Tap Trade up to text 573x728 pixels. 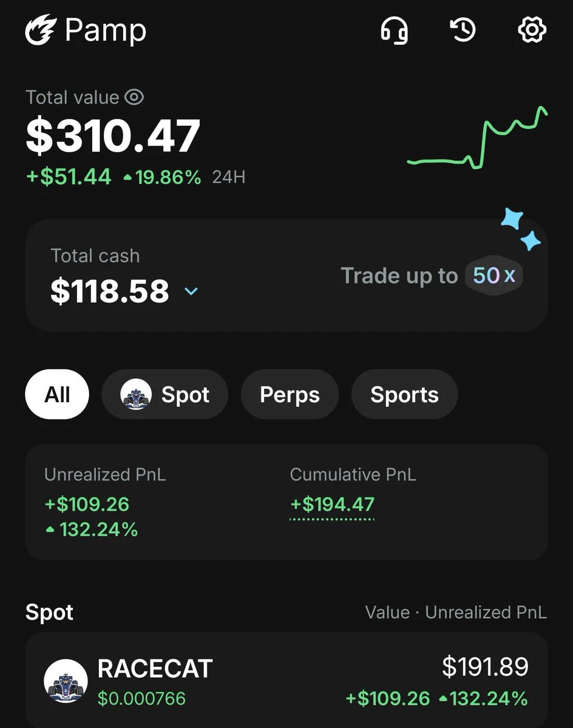pos(399,275)
